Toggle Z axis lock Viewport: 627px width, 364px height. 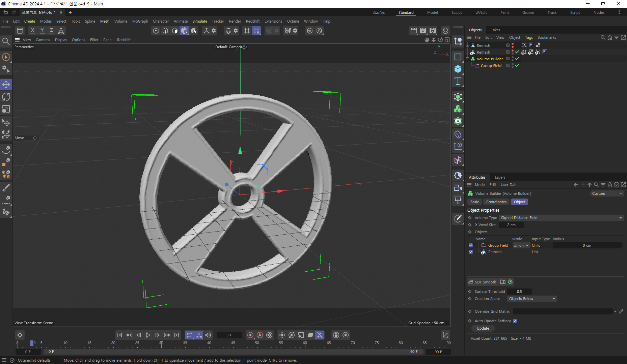[x=51, y=31]
